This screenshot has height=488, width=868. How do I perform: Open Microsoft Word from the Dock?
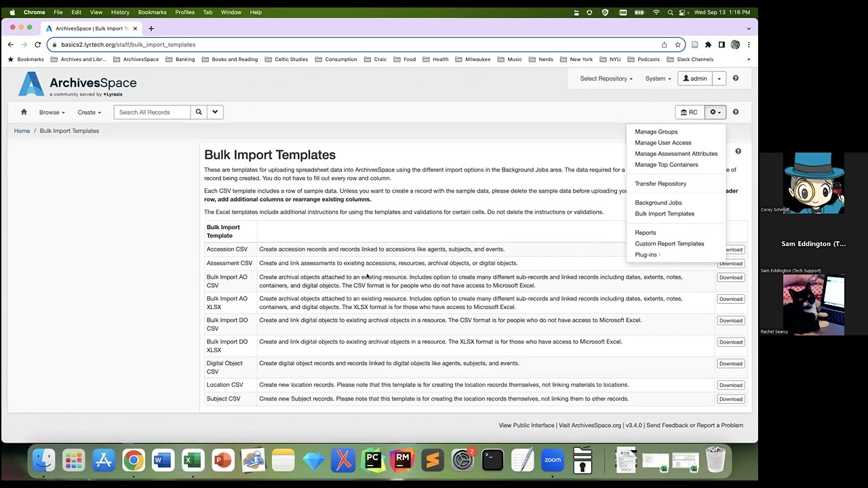[x=163, y=460]
